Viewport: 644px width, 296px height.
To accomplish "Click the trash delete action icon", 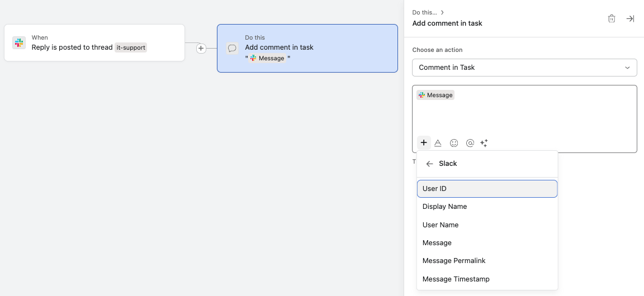I will (612, 18).
